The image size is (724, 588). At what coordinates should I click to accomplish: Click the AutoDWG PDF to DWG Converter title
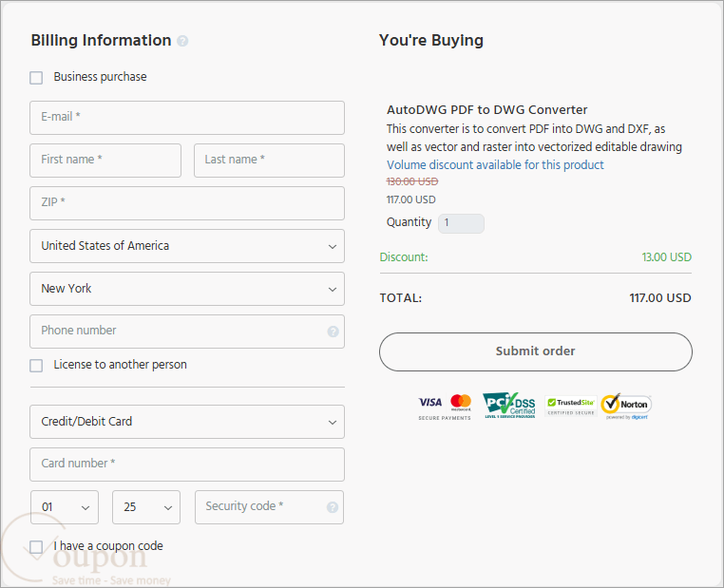[x=486, y=110]
